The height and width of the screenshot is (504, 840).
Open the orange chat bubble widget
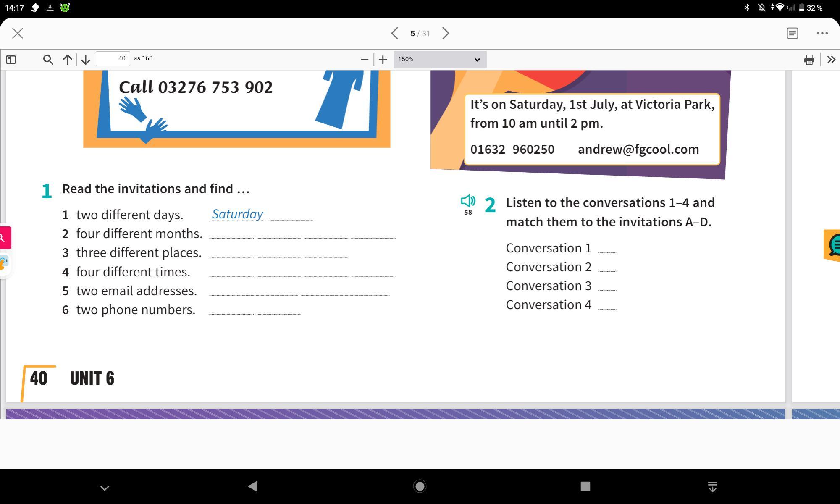pyautogui.click(x=833, y=245)
